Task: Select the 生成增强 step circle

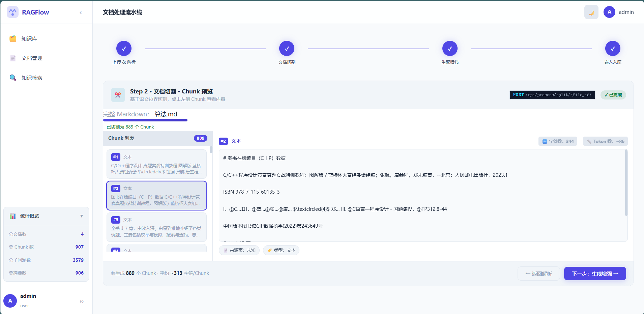Action: point(449,49)
